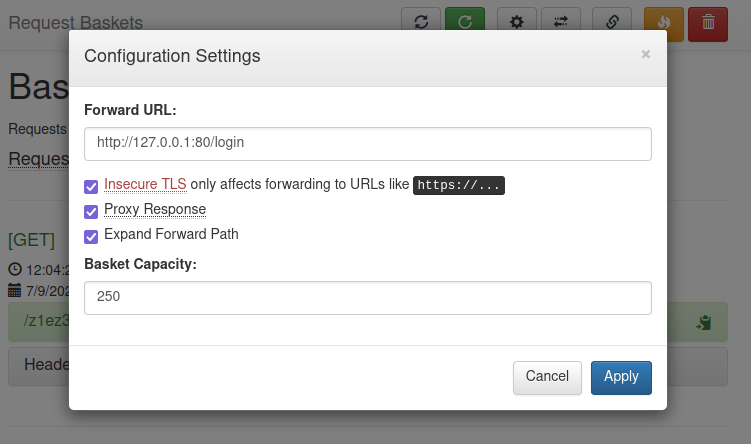Click the Proxy Response label text

(155, 210)
